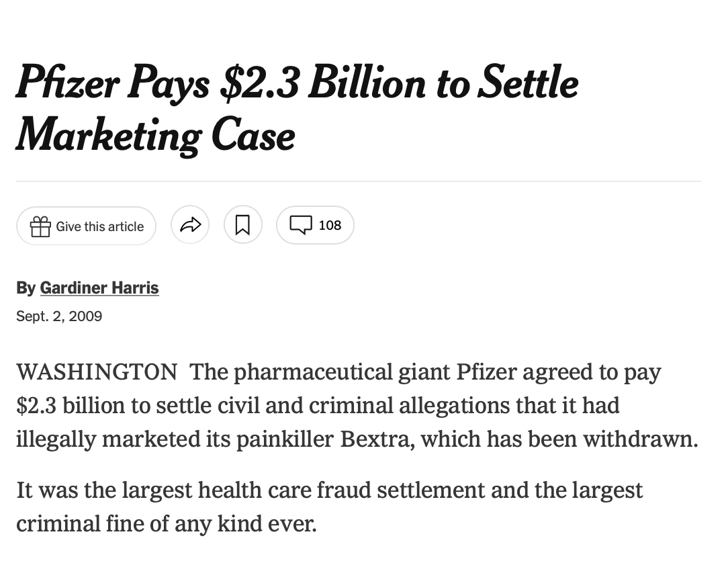Click the WASHINGTON dateline
This screenshot has width=728, height=563.
tap(97, 372)
